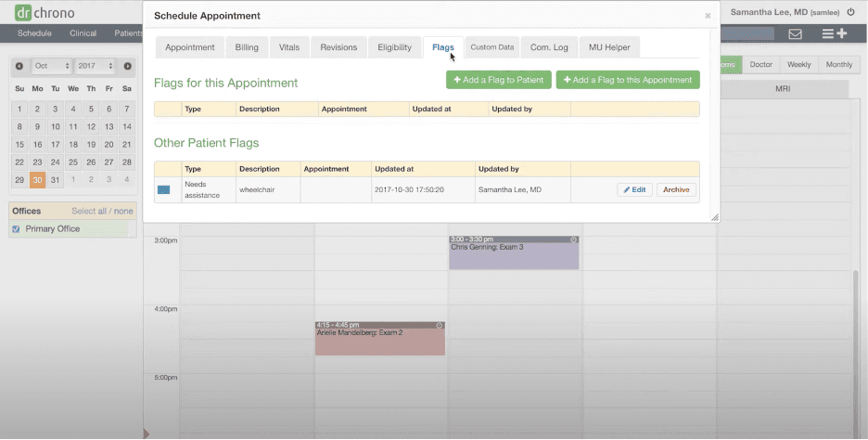Edit the Needs assistance flag

tap(634, 189)
